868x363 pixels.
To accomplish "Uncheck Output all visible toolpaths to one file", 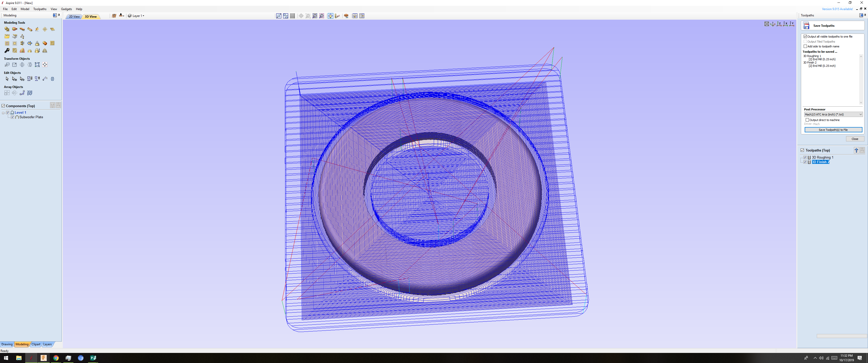I will [x=805, y=36].
